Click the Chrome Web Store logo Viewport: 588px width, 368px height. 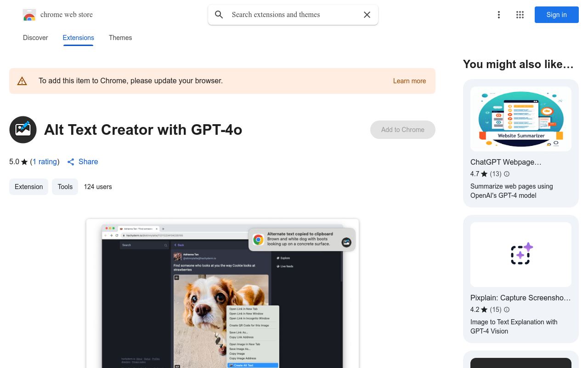pyautogui.click(x=29, y=15)
